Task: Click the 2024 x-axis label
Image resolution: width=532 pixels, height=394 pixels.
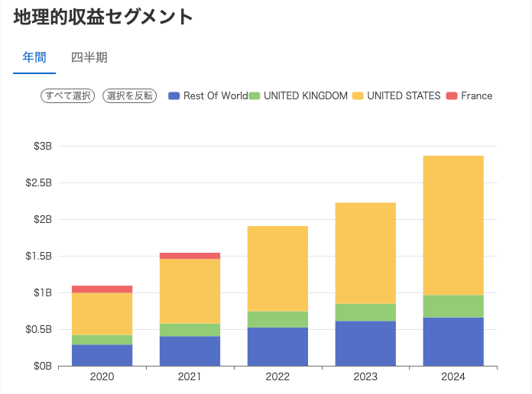Action: (453, 376)
